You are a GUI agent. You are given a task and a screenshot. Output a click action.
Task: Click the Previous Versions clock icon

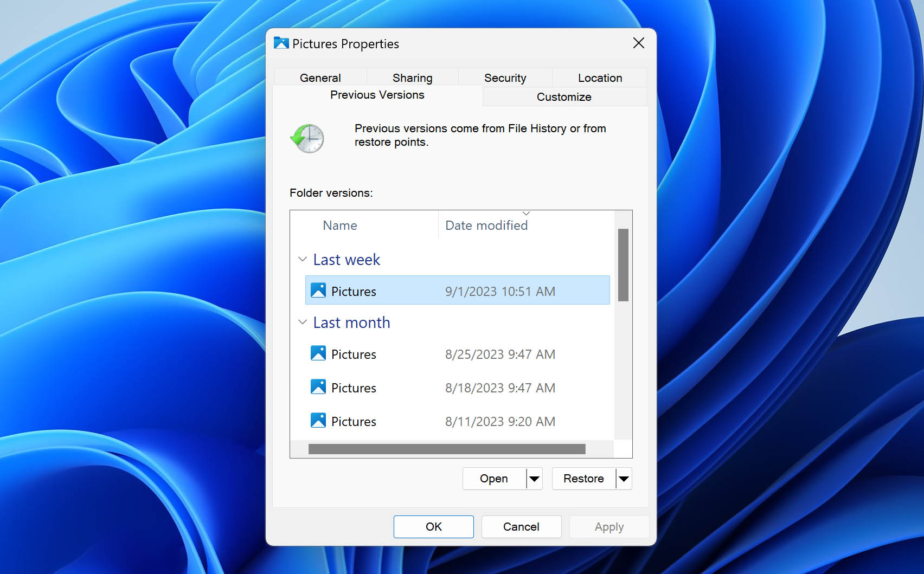click(307, 138)
